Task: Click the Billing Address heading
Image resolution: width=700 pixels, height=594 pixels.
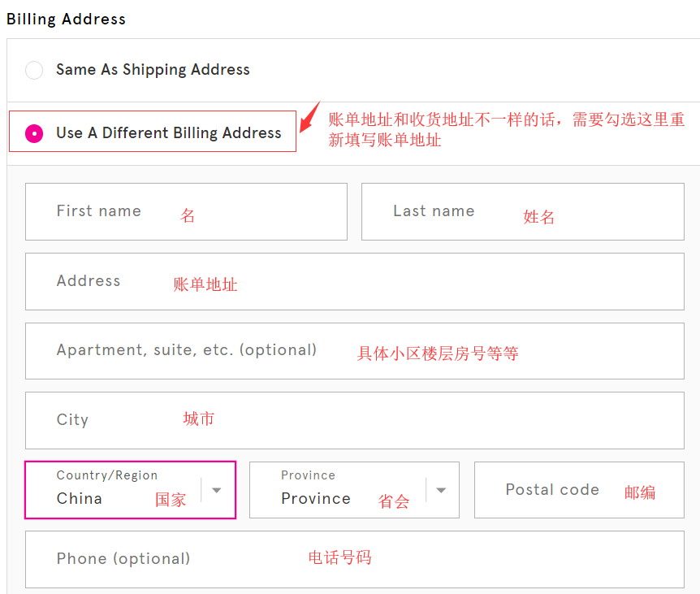Action: tap(67, 19)
